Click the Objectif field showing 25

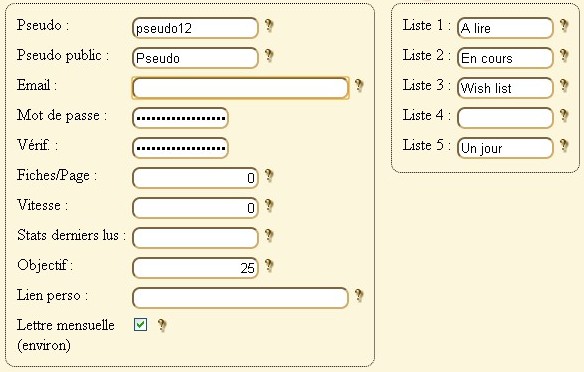pyautogui.click(x=195, y=268)
